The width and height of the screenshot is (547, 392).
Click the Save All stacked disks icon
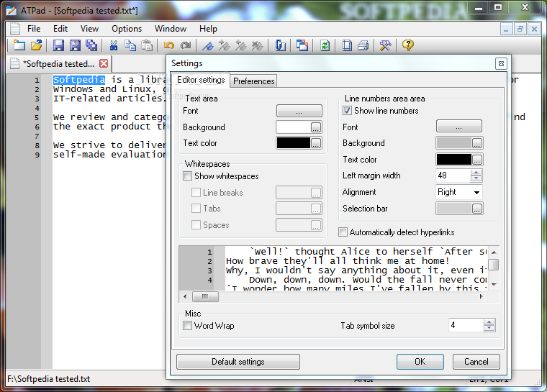click(91, 45)
